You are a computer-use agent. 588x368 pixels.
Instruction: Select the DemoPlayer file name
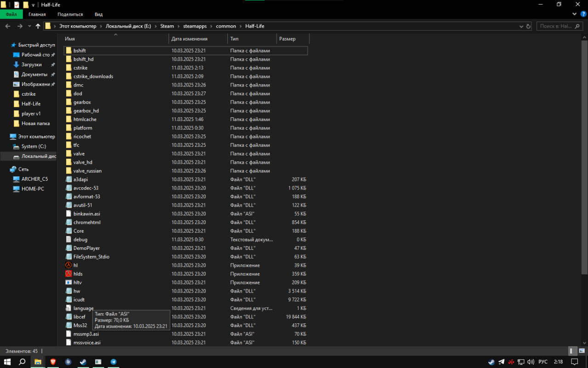click(87, 248)
